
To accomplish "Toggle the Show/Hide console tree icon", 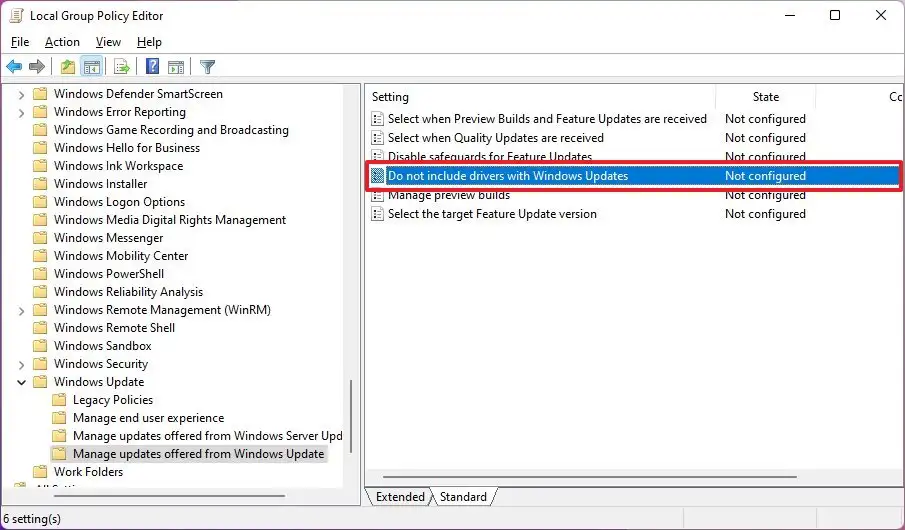I will click(x=92, y=67).
